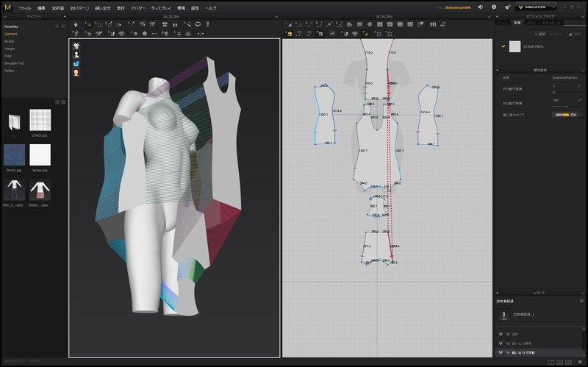
Task: Open the Denim.jpg thumbnail
Action: [14, 155]
